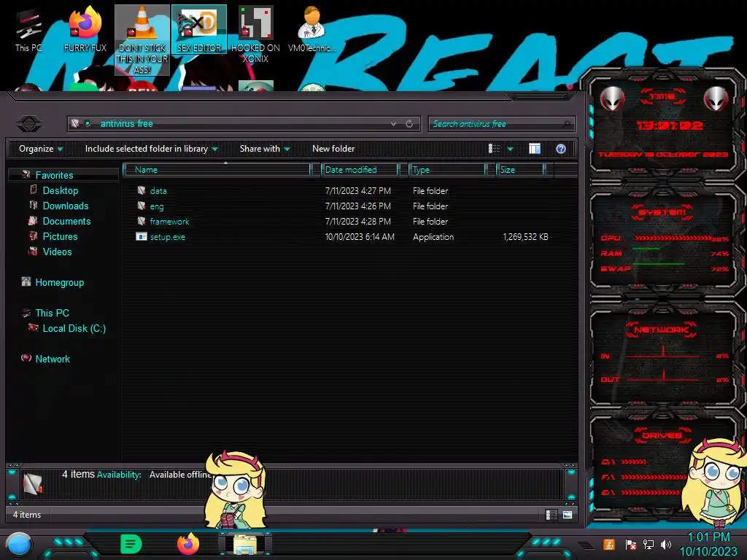Switch to large icons view in status bar

pos(568,515)
